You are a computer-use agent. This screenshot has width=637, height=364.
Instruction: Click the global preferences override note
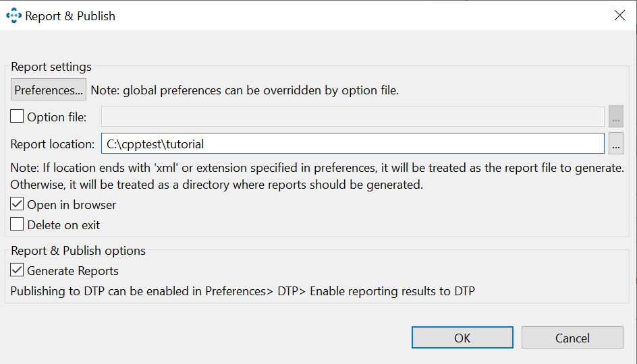tap(244, 90)
